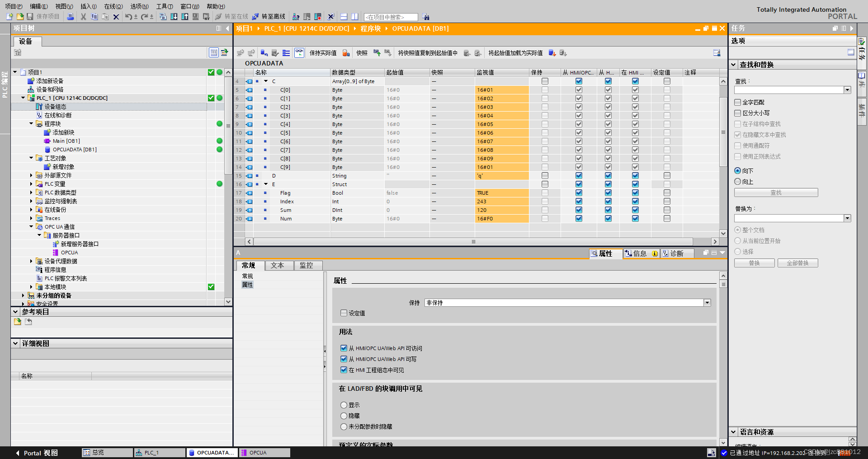Collapse struct E in the data block
868x459 pixels.
click(x=266, y=184)
